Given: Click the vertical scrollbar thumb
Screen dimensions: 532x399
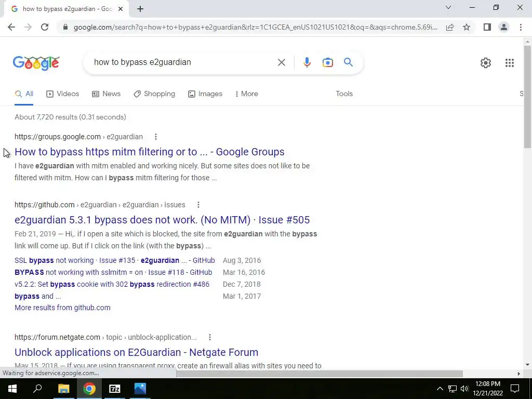Looking at the screenshot, I should coord(527,97).
